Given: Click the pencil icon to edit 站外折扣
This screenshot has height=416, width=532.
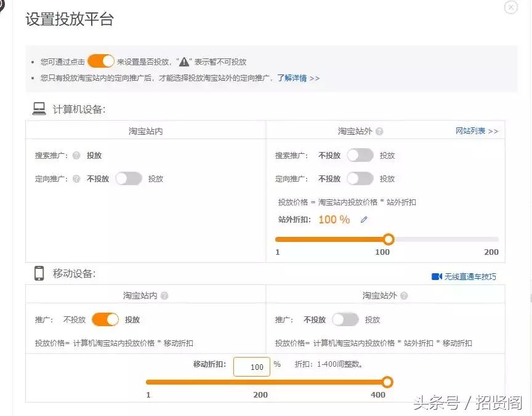Looking at the screenshot, I should point(364,220).
